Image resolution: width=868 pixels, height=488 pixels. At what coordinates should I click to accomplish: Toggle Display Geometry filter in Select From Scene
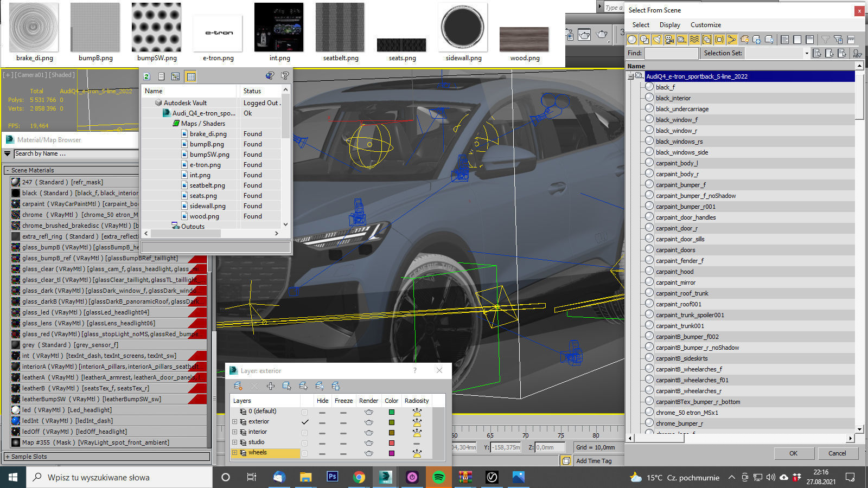pyautogui.click(x=632, y=40)
